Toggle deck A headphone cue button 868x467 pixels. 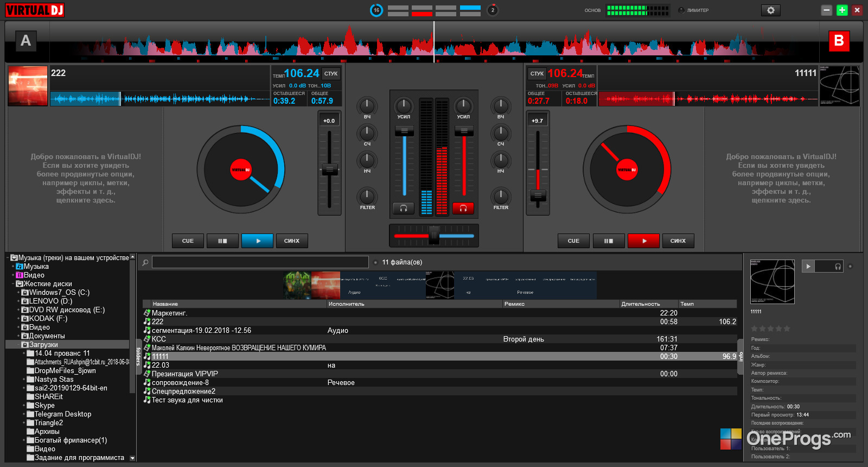[404, 208]
